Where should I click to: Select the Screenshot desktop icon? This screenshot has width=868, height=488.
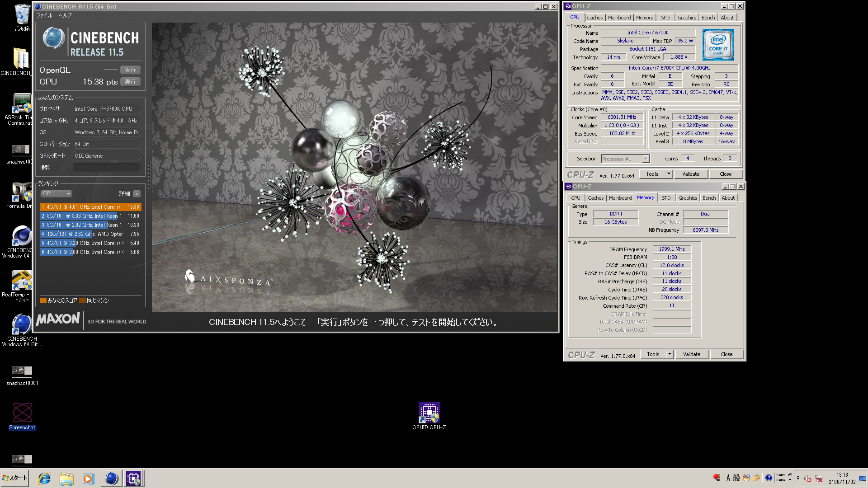22,416
